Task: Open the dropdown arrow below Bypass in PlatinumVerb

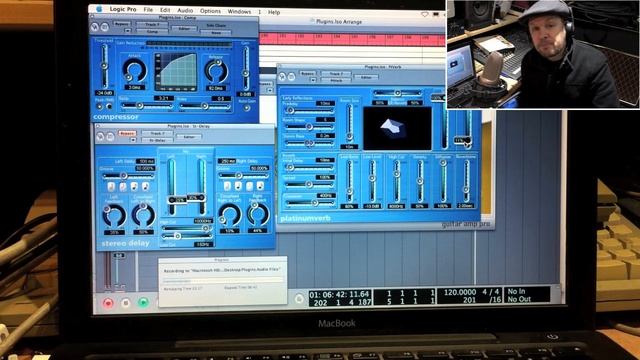Action: tap(313, 80)
